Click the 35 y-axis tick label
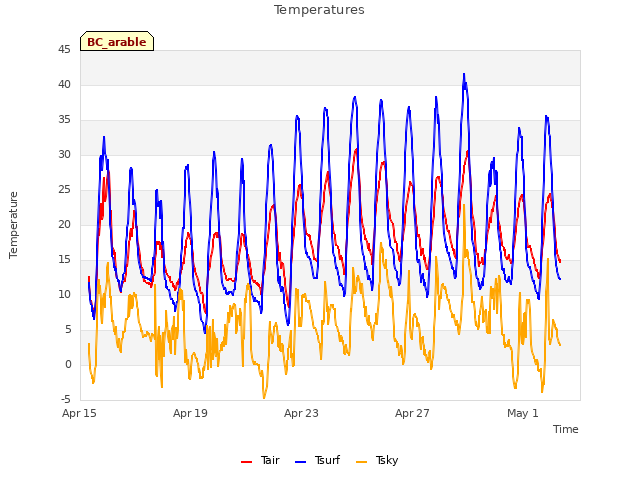 64,120
